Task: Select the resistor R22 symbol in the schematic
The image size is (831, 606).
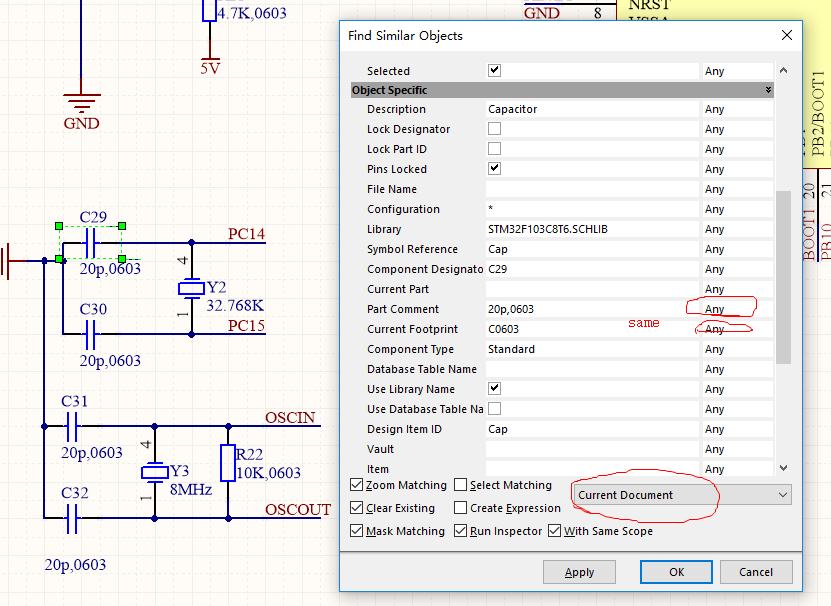Action: 228,463
